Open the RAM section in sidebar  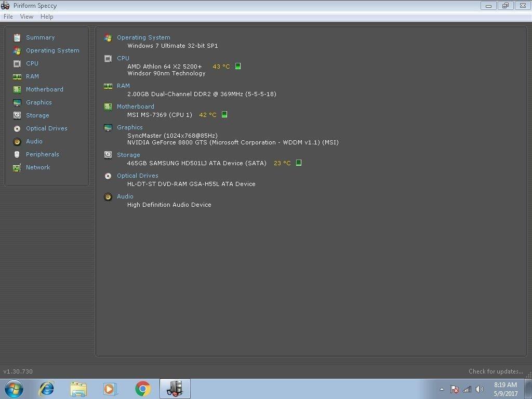pyautogui.click(x=33, y=77)
